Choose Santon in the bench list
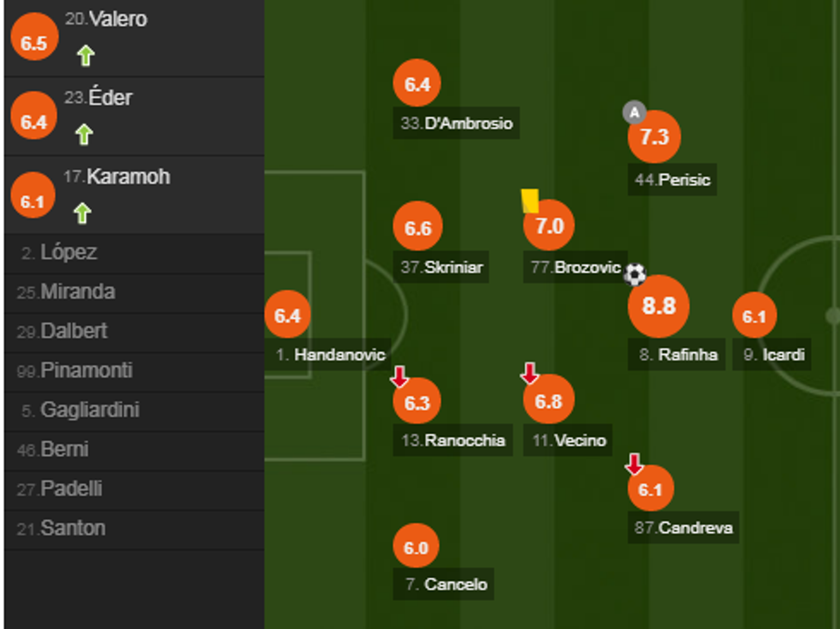Viewport: 840px width, 629px height. 73,529
